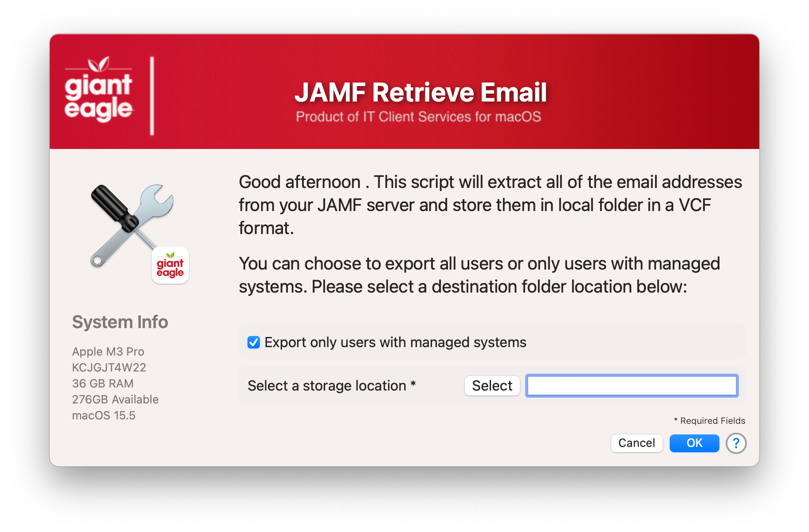This screenshot has height=532, width=809.
Task: Click serial number KCJGJT4W22
Action: coord(109,368)
